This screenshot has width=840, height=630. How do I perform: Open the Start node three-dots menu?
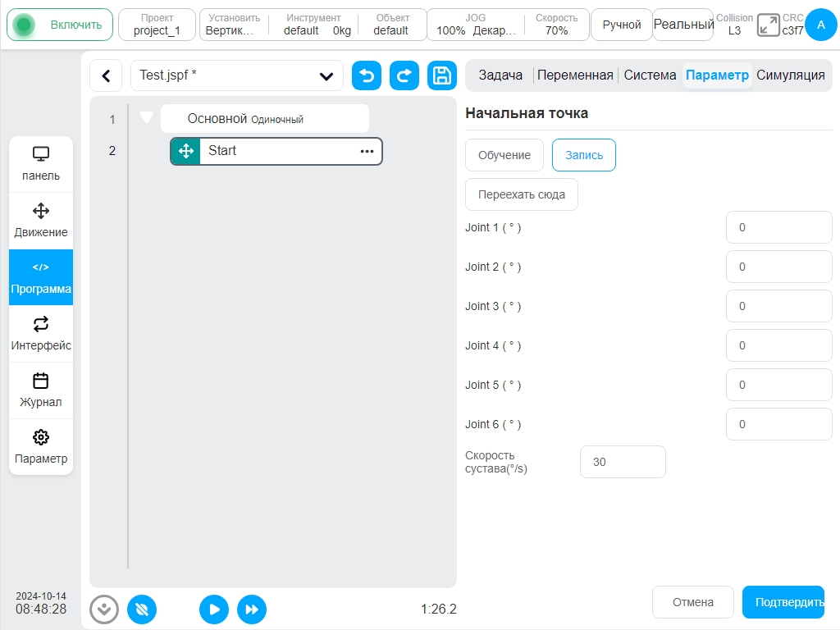(367, 151)
